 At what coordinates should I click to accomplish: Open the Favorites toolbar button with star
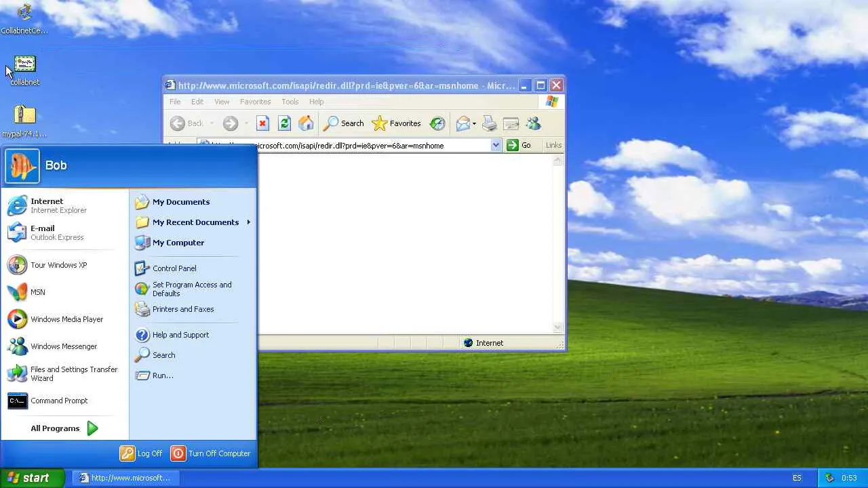[397, 123]
